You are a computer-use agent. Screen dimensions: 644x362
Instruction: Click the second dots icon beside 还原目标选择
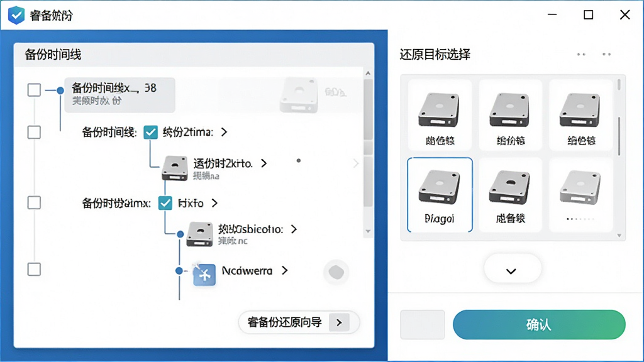pos(607,54)
